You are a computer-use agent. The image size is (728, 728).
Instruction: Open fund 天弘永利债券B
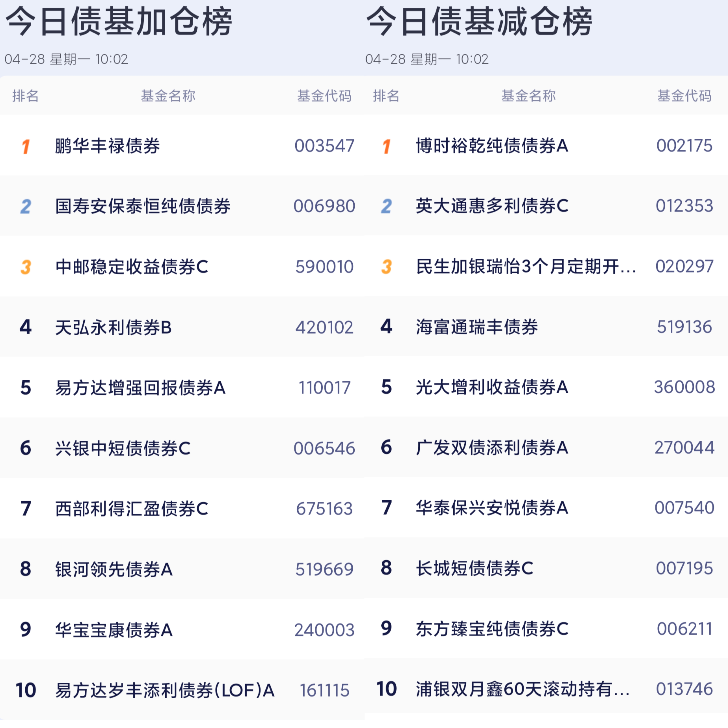(113, 327)
